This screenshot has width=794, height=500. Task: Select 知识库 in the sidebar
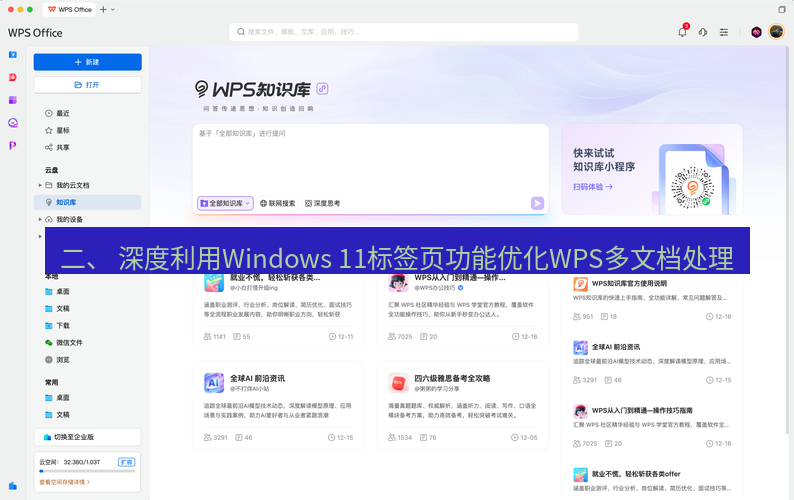tap(87, 202)
